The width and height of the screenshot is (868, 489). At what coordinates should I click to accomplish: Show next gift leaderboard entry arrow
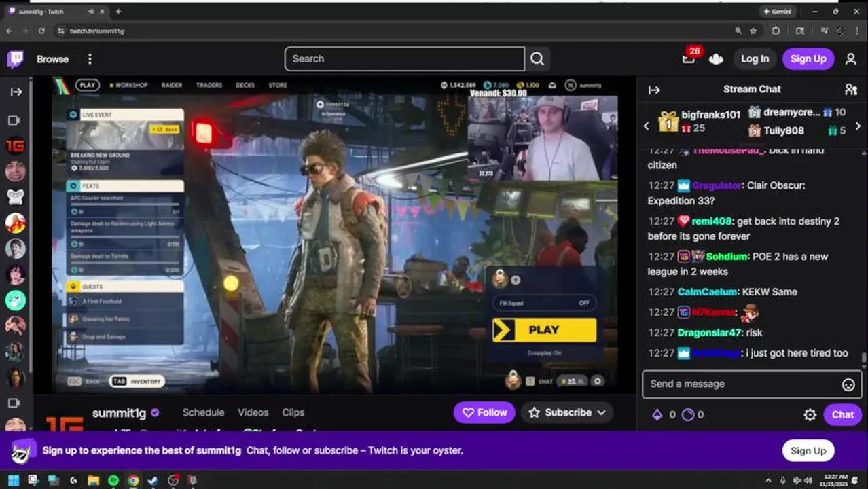pos(858,126)
